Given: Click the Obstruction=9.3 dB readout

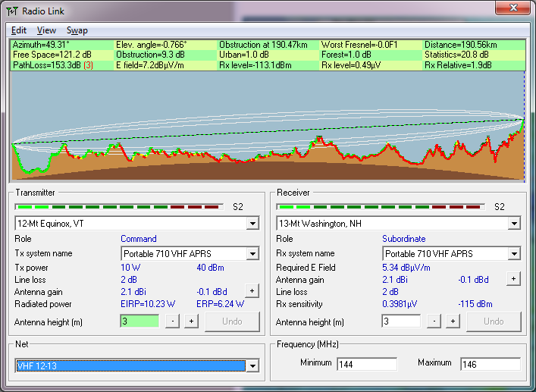Looking at the screenshot, I should [150, 55].
